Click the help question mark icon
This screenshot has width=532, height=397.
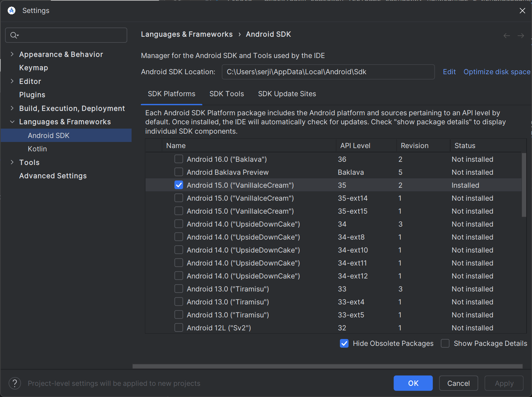[15, 383]
